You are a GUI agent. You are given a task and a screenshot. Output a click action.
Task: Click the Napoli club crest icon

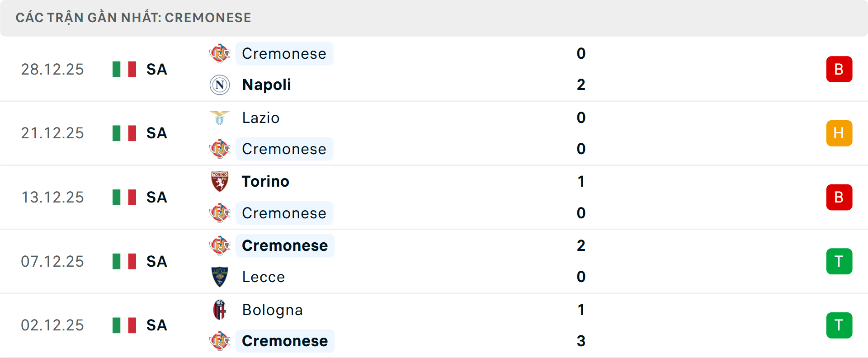click(220, 85)
